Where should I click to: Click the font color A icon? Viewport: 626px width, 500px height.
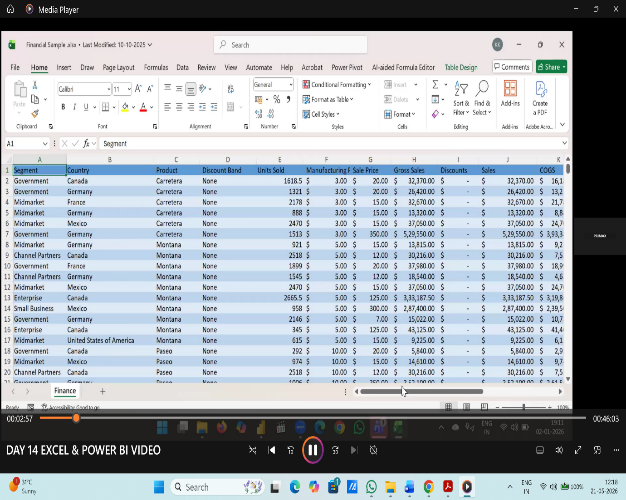click(143, 107)
